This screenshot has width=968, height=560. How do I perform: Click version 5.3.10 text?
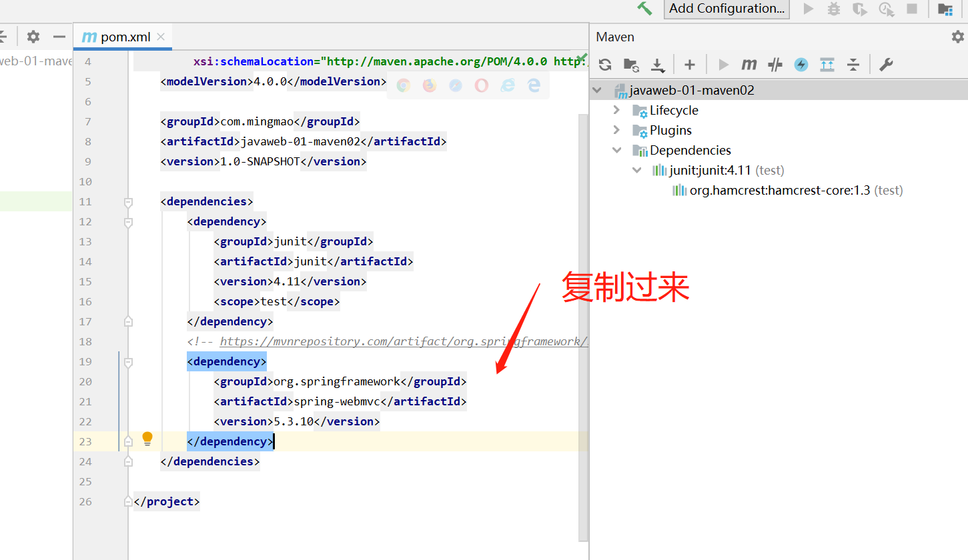(x=294, y=421)
